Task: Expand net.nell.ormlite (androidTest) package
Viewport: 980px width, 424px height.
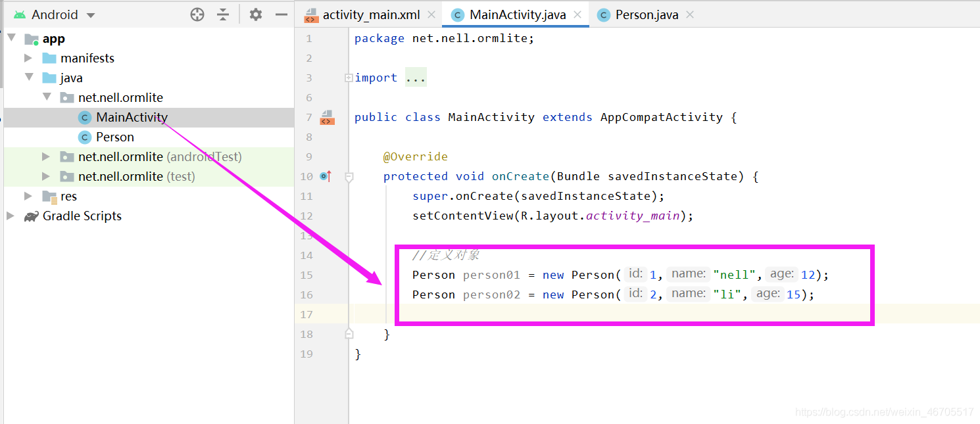Action: point(46,156)
